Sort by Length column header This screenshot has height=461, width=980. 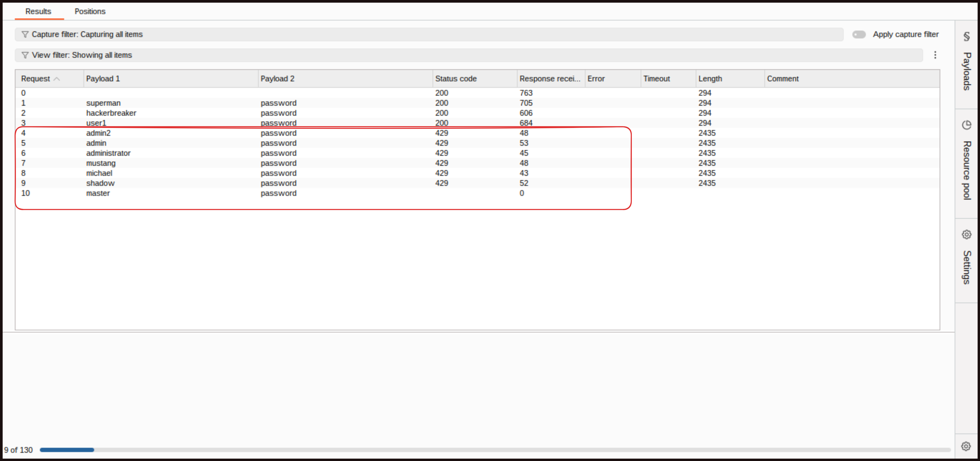(x=710, y=79)
